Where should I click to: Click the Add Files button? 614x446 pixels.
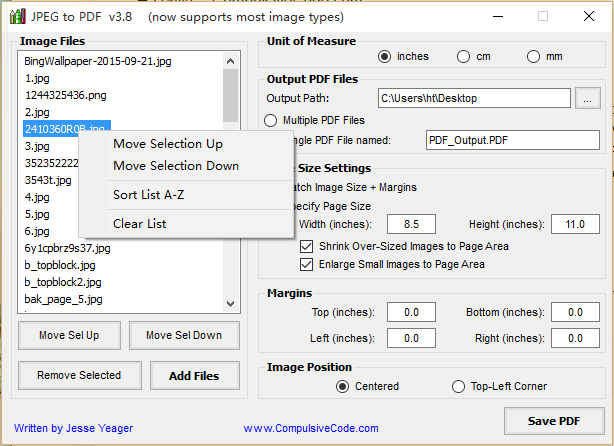(x=194, y=376)
